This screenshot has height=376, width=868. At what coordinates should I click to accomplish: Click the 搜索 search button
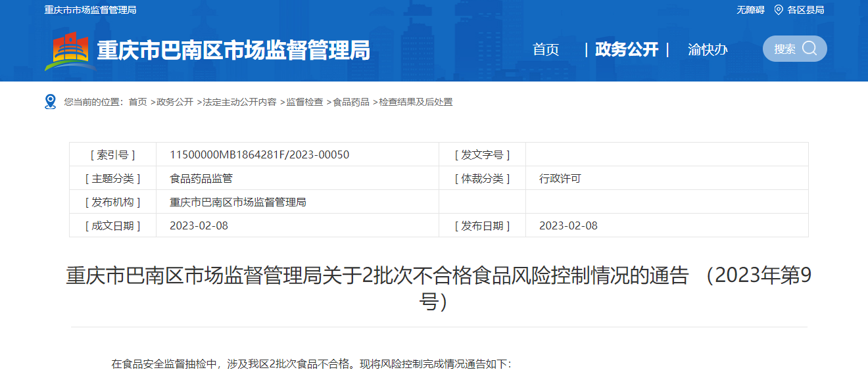pyautogui.click(x=795, y=49)
